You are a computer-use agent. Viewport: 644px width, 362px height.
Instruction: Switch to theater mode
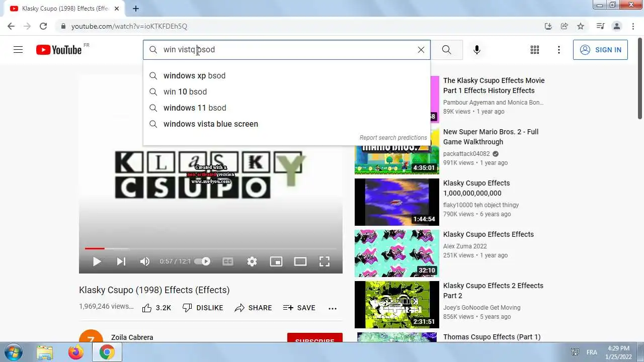[300, 261]
